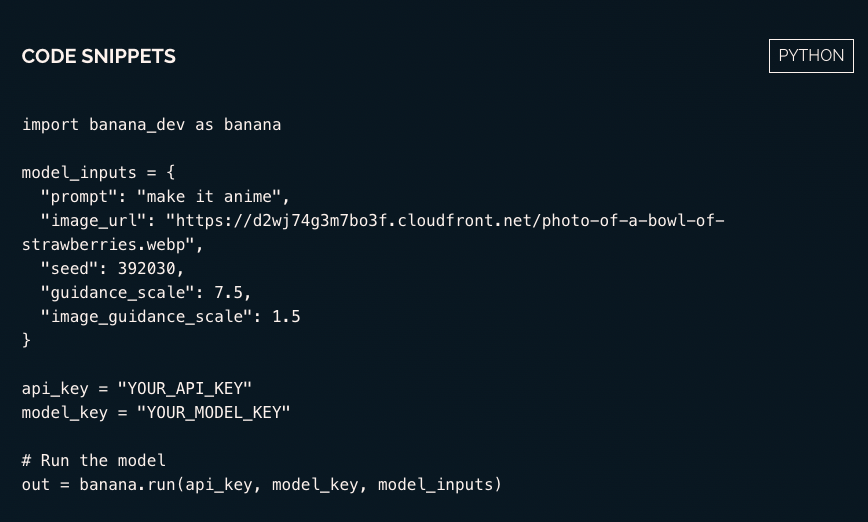
Task: Click the "# Run the model" comment
Action: click(93, 461)
